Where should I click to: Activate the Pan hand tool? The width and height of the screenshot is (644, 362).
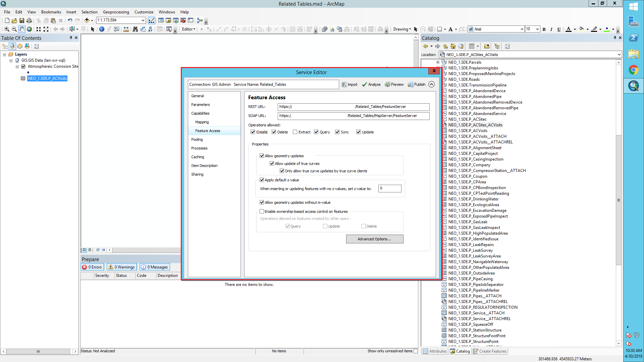pyautogui.click(x=22, y=29)
